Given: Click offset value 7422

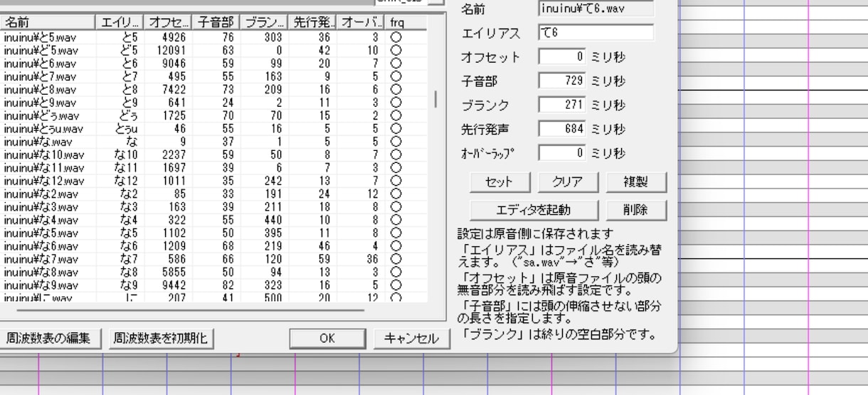Looking at the screenshot, I should point(173,89).
